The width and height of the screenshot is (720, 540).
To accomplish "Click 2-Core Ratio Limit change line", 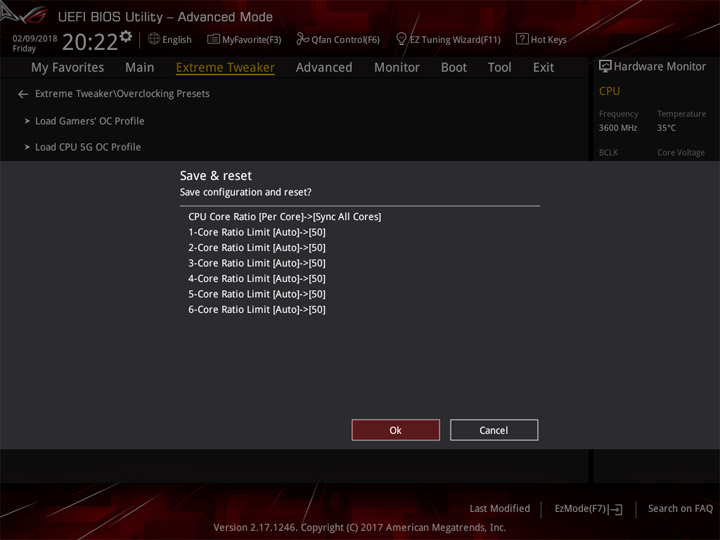I will pos(257,248).
